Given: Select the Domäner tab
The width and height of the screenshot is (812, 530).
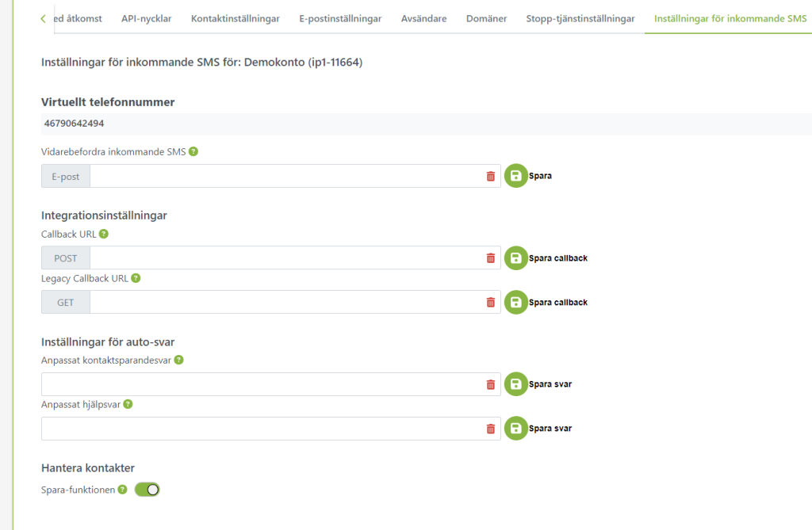Looking at the screenshot, I should point(486,19).
